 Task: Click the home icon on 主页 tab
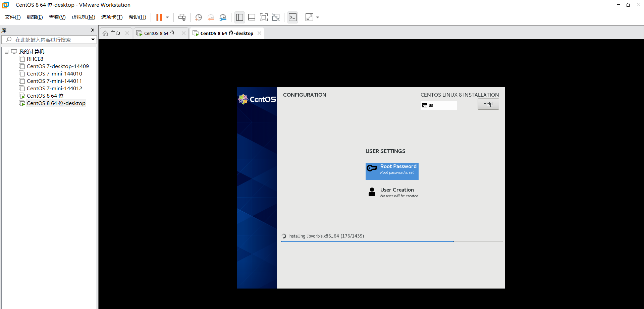click(105, 33)
